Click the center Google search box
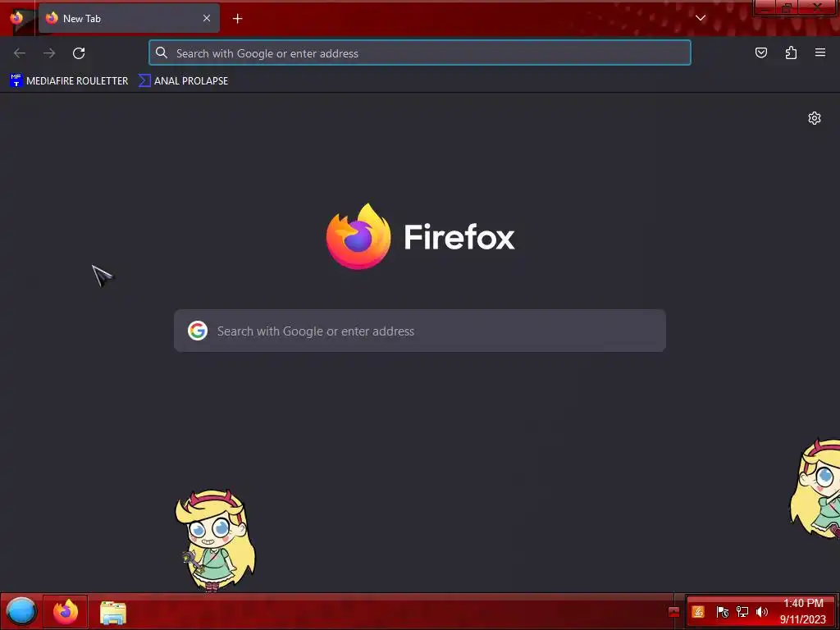Viewport: 840px width, 630px height. [x=420, y=331]
